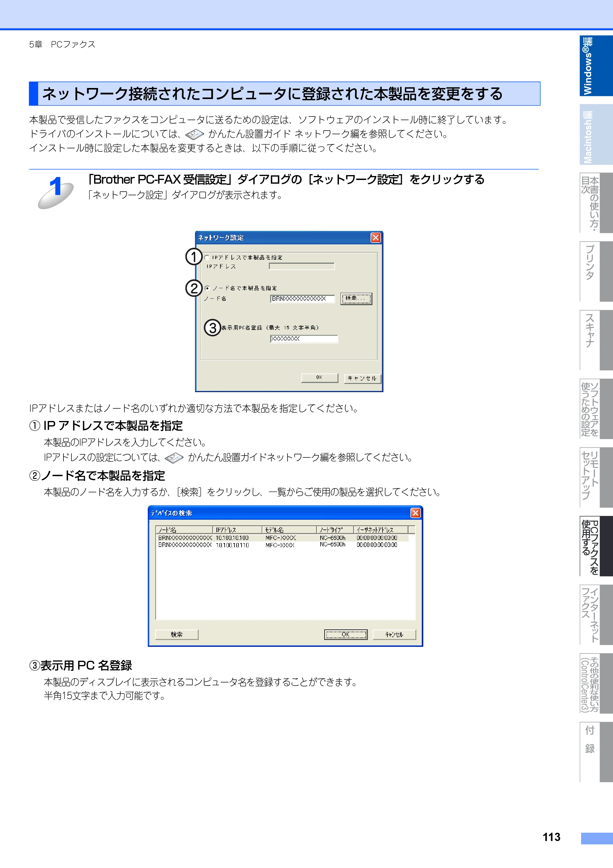Open the インターネットファクス side tab
The image size is (613, 868).
coord(596,615)
